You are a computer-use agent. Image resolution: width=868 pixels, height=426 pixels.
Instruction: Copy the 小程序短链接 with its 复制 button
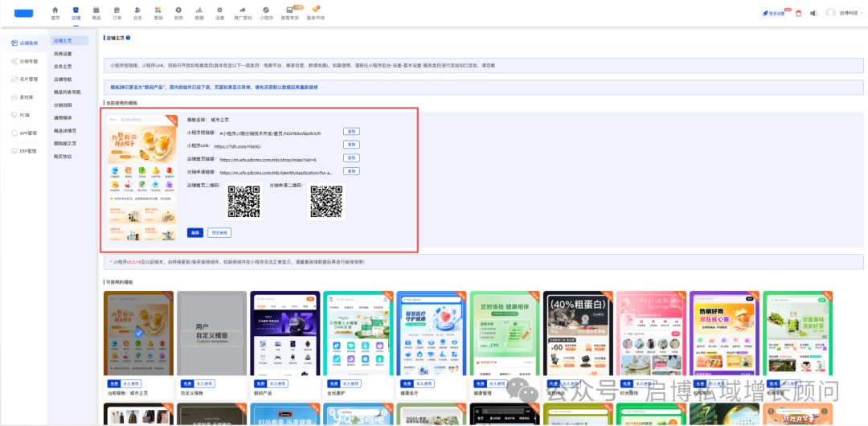coord(351,131)
